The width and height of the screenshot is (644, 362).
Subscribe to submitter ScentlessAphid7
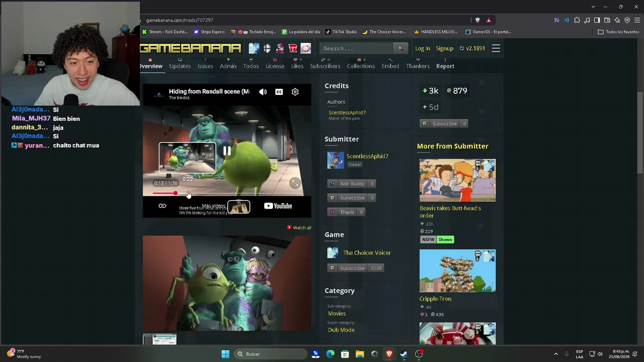tap(352, 198)
